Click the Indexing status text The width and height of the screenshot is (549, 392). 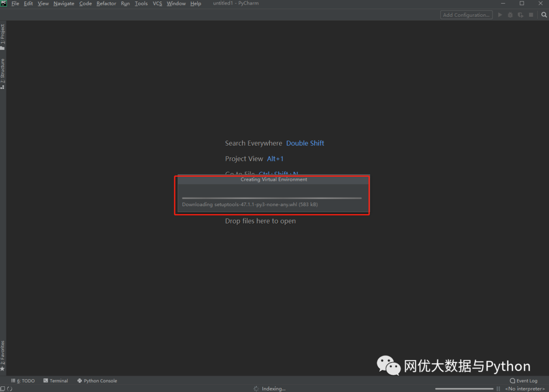point(273,388)
